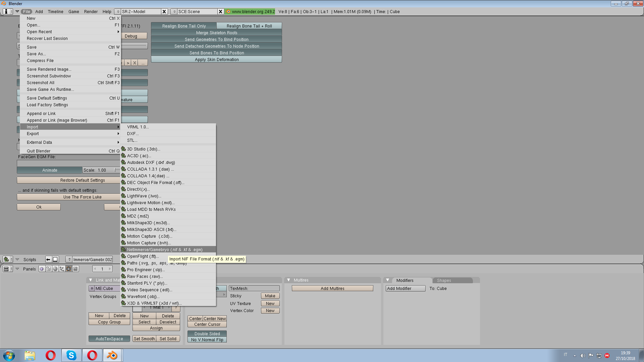Collapse the Multires panel triangle
Screen dimensions: 644x362
pyautogui.click(x=288, y=280)
